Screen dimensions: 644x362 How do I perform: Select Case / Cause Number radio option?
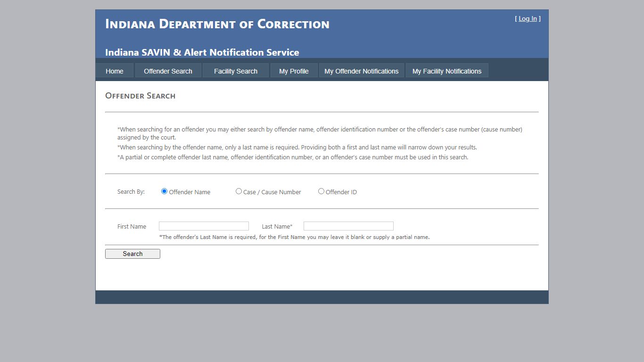click(x=239, y=191)
